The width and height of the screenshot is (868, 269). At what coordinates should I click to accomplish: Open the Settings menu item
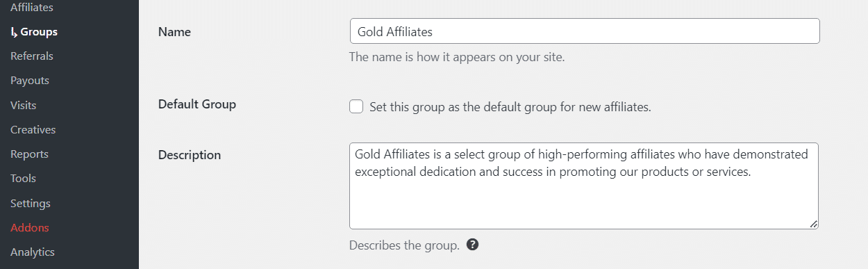click(x=31, y=204)
